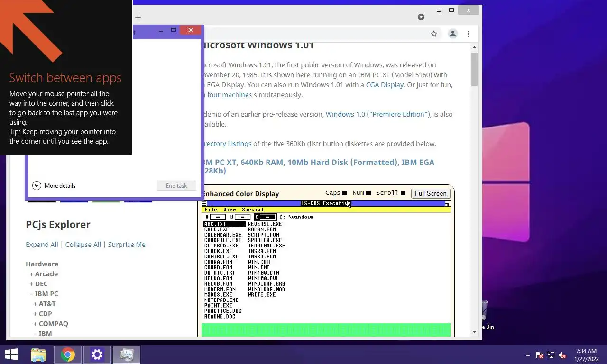Open the MS-DOS Executive system menu icon
This screenshot has width=607, height=364.
(x=204, y=204)
